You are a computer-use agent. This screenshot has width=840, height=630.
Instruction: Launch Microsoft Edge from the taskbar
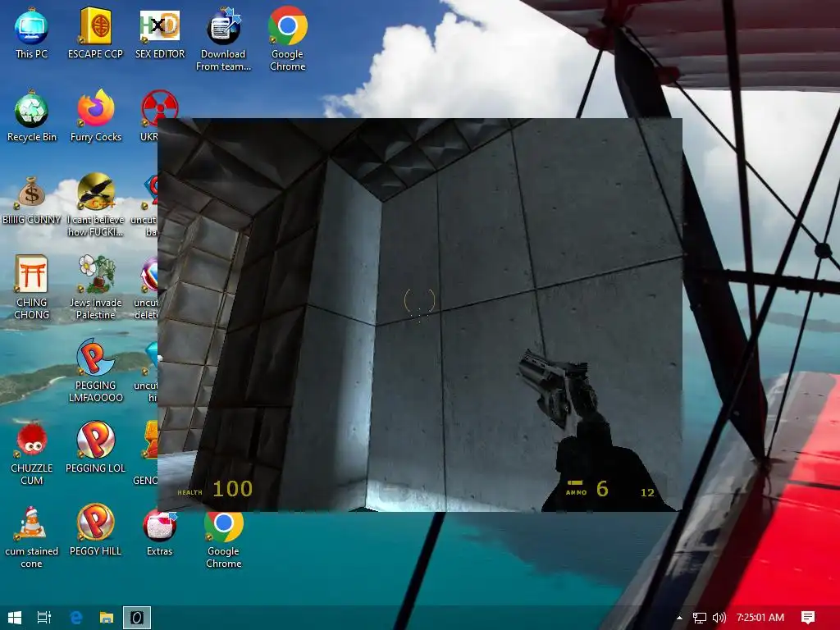pos(76,617)
